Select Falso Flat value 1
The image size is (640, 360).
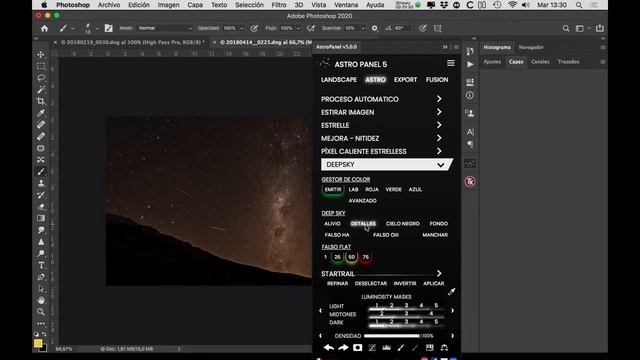point(325,257)
